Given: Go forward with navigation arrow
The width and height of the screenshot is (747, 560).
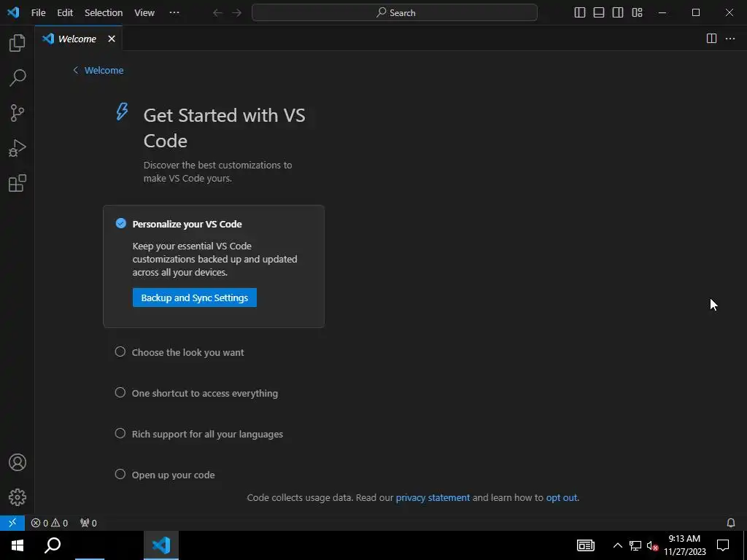Looking at the screenshot, I should (x=237, y=13).
